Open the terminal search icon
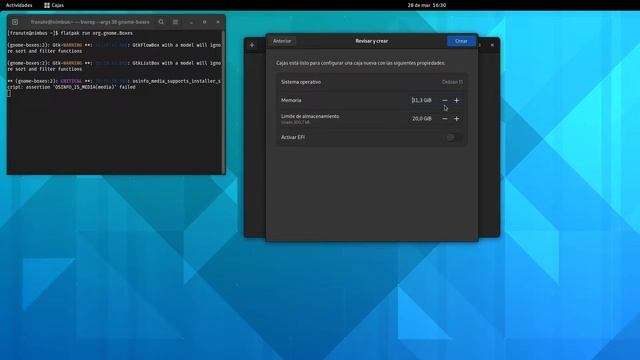Image resolution: width=640 pixels, height=360 pixels. click(x=161, y=22)
